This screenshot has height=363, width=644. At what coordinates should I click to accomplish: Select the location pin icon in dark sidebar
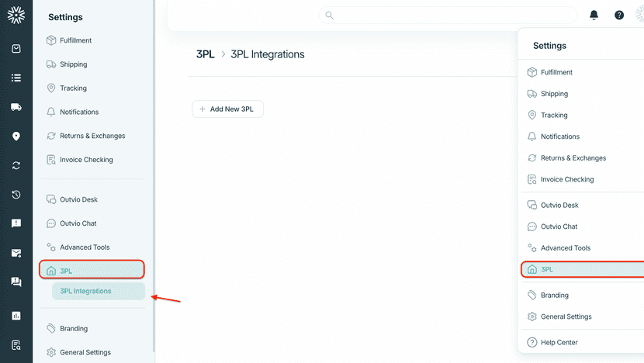point(16,137)
